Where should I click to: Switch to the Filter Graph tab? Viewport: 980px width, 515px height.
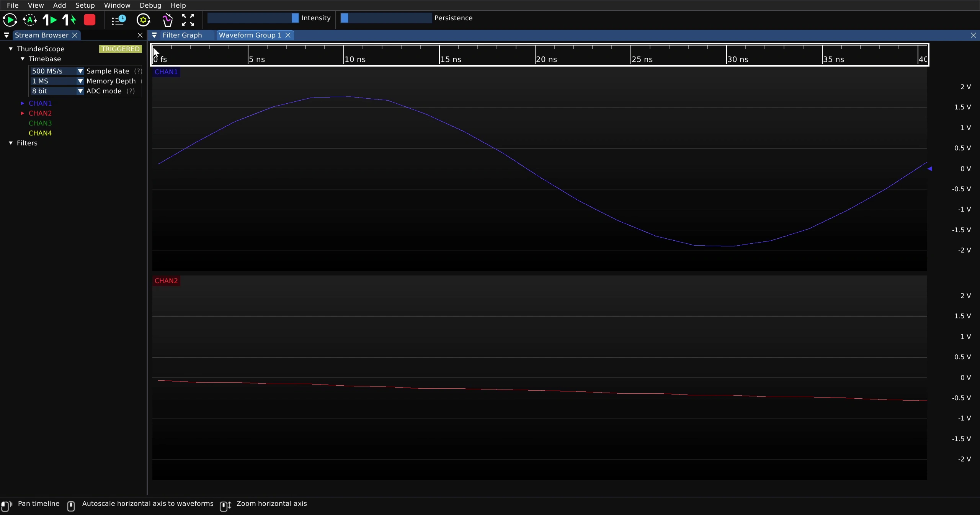(x=182, y=35)
